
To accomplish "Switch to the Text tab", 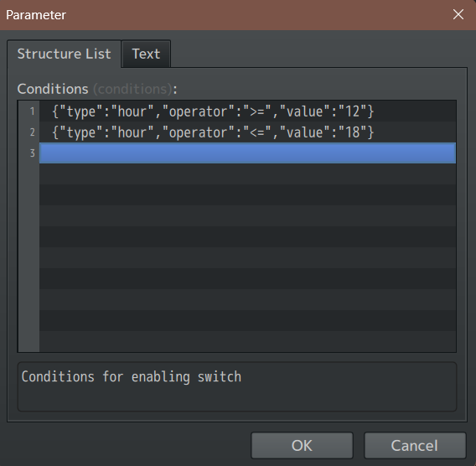I will pos(146,54).
